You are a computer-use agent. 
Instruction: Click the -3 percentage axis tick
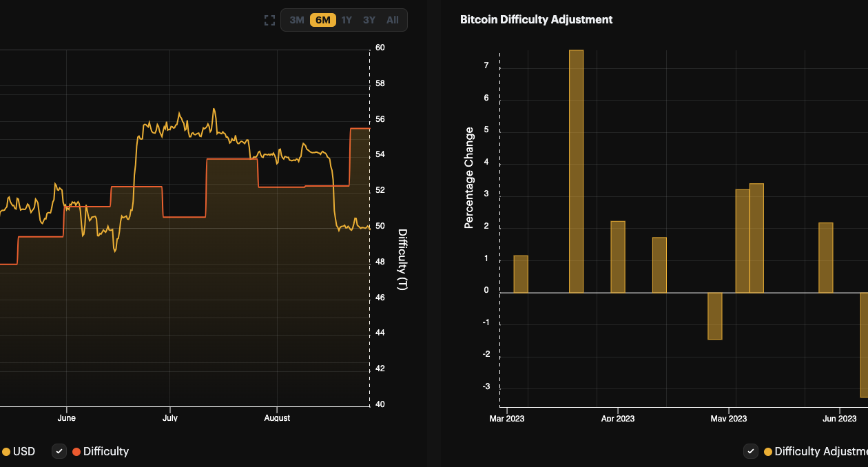(x=485, y=386)
